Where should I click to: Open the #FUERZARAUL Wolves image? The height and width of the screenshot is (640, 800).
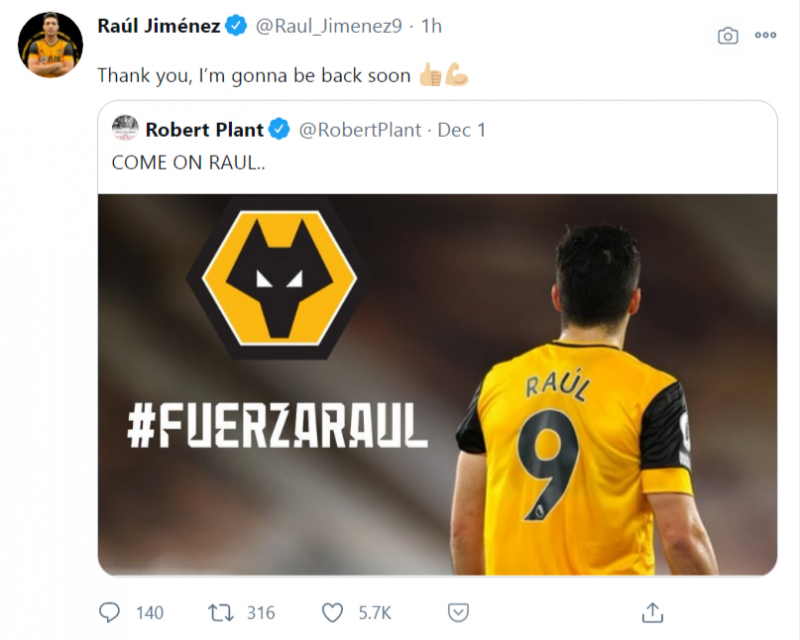pyautogui.click(x=437, y=384)
